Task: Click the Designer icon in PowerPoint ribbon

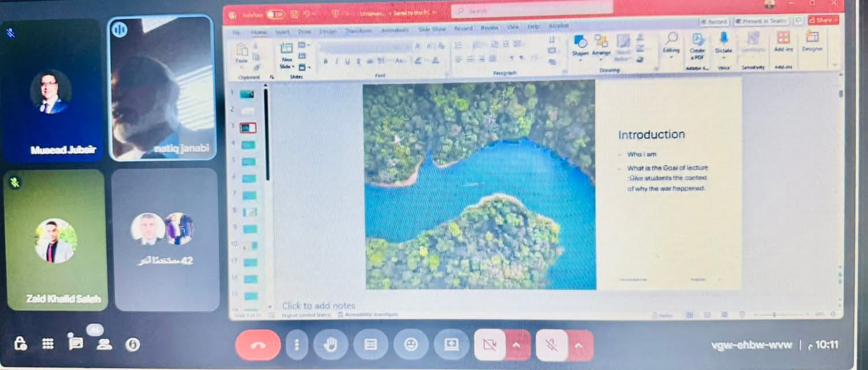Action: 812,41
